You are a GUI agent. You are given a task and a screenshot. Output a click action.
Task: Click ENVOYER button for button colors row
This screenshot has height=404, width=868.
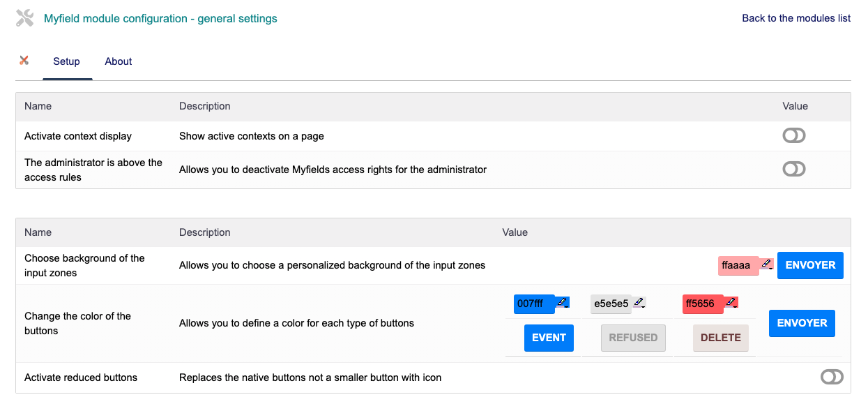802,323
